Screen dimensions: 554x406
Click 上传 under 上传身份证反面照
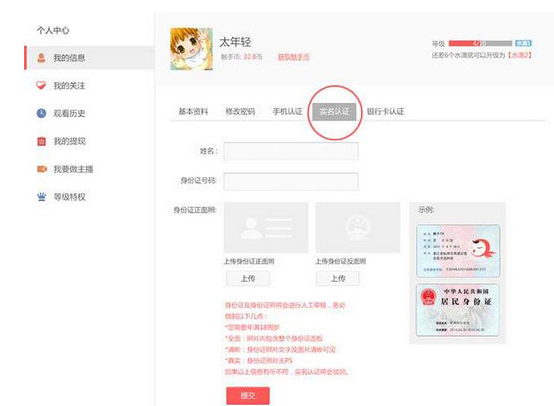pos(338,278)
